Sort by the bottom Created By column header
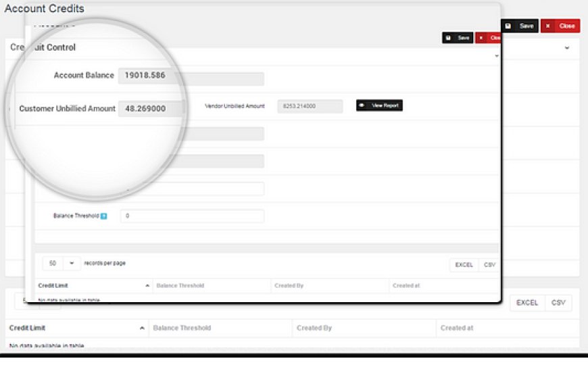Screen dimensions: 588x365 [x=314, y=328]
